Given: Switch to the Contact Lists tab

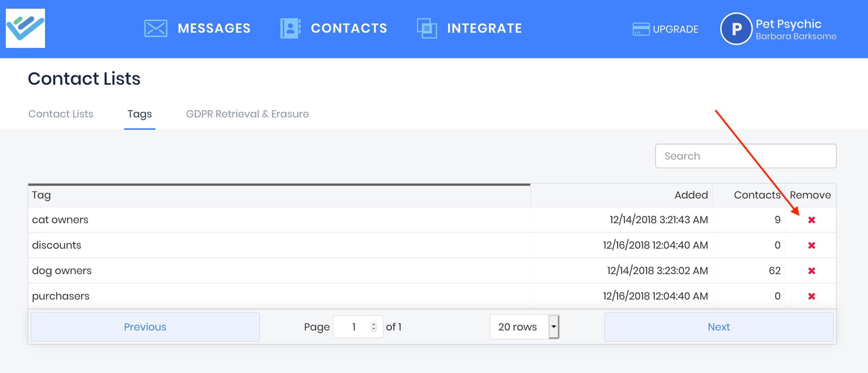Looking at the screenshot, I should [x=61, y=114].
